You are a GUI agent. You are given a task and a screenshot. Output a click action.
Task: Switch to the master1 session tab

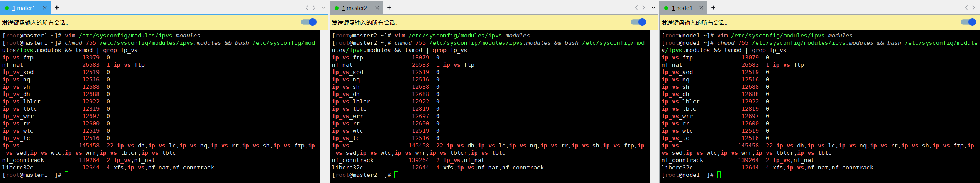pyautogui.click(x=25, y=8)
